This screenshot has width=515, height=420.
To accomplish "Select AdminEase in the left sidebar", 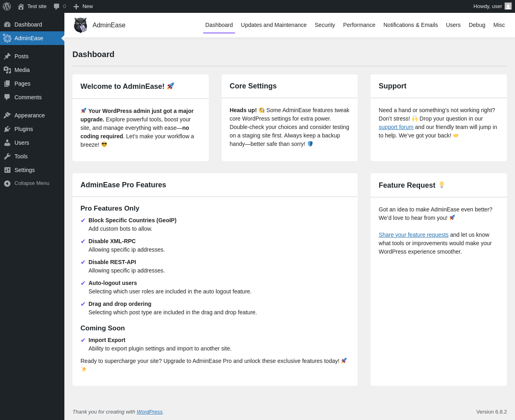I will pyautogui.click(x=32, y=38).
